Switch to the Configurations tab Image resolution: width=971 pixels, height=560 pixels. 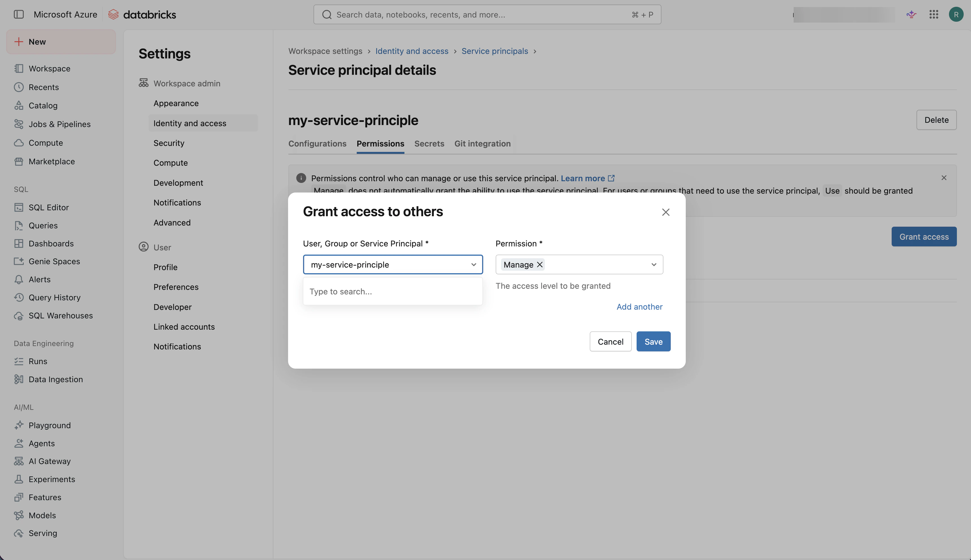[317, 143]
